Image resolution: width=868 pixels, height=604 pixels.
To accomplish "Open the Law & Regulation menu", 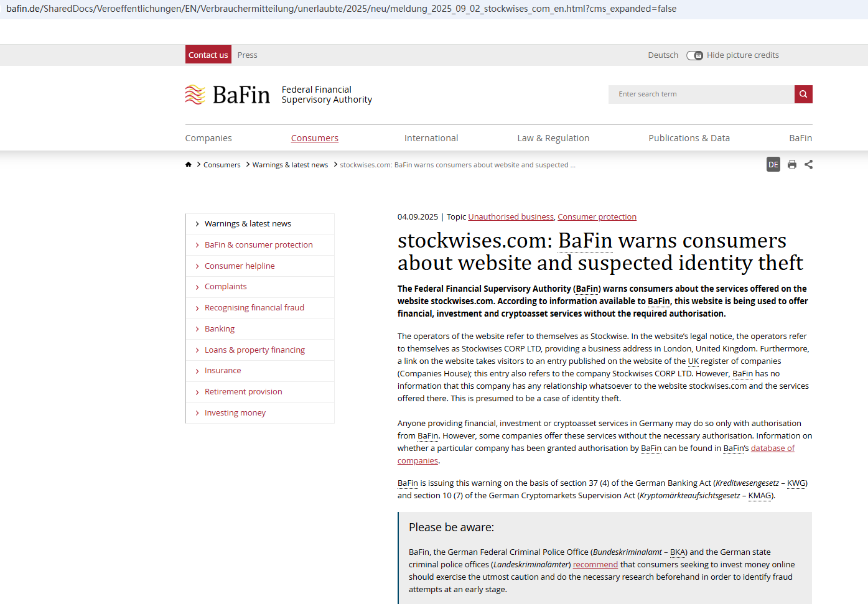I will pos(553,138).
